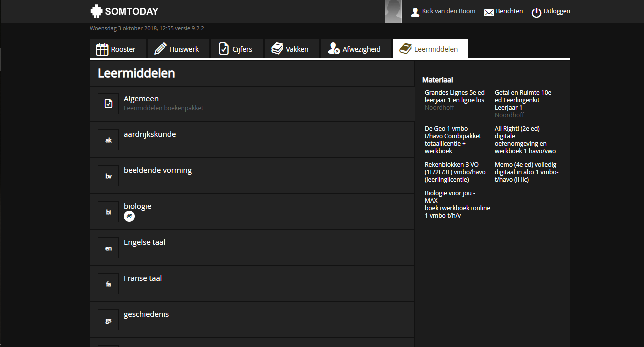Click the fa subject badge
The width and height of the screenshot is (644, 347).
click(108, 284)
